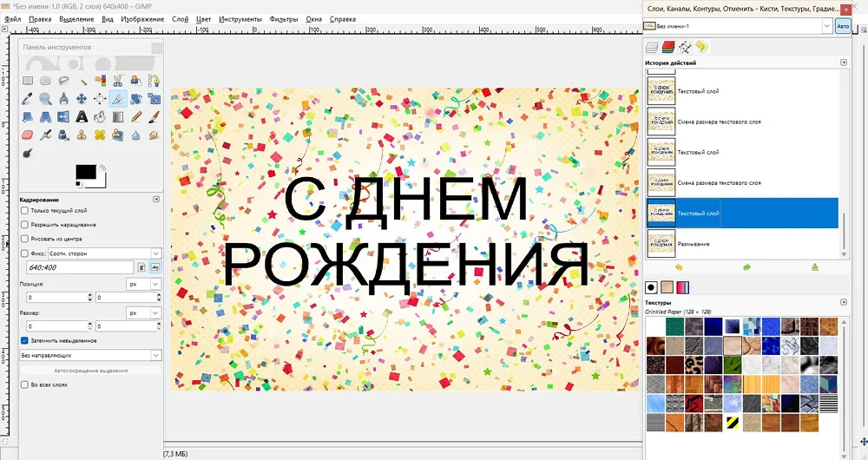
Task: Select the Rectangle Select tool
Action: [x=27, y=81]
